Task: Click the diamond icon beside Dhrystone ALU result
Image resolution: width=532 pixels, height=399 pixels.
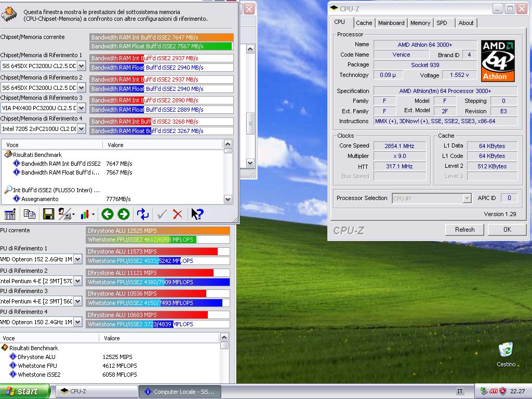Action: (13, 356)
